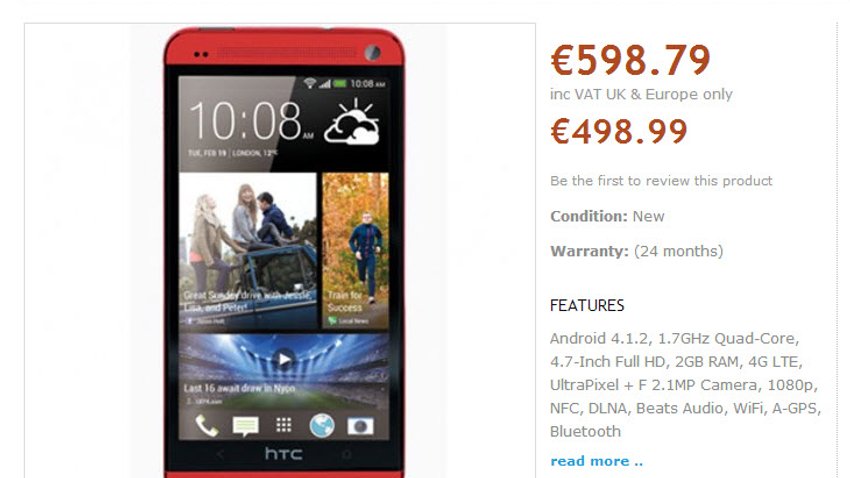Click the weather sun-cloud icon
Image resolution: width=850 pixels, height=478 pixels.
pyautogui.click(x=352, y=122)
